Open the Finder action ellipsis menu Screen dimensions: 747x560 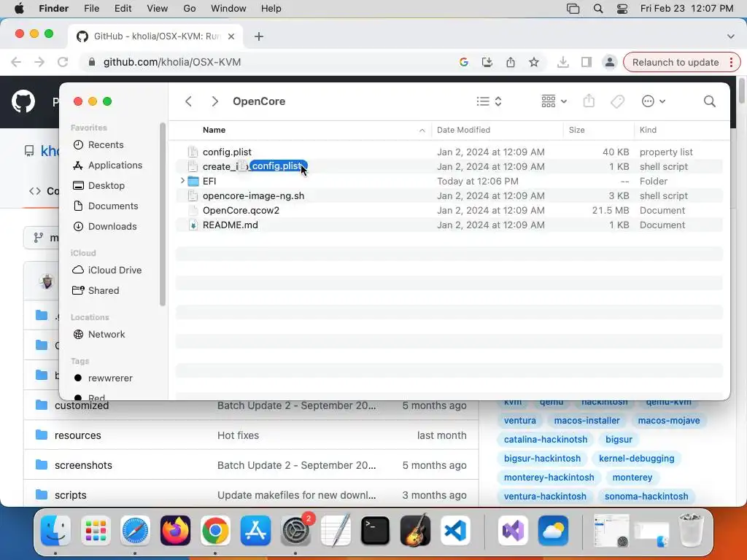653,101
